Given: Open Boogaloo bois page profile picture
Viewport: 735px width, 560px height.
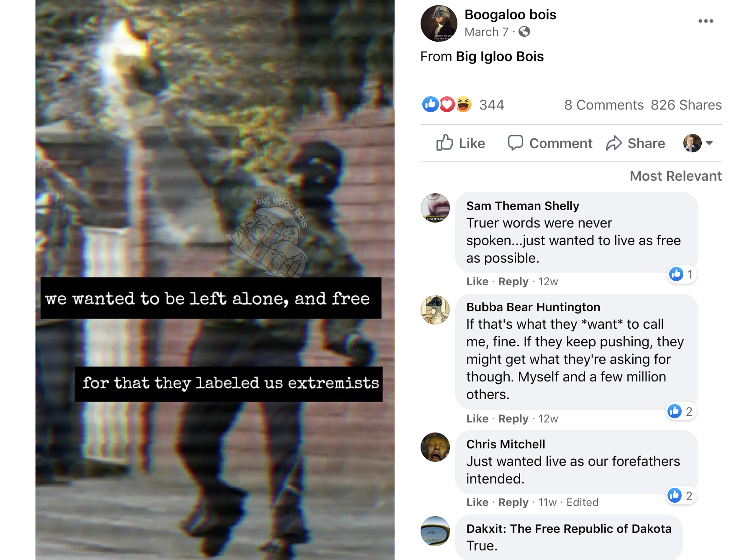Looking at the screenshot, I should click(x=438, y=23).
